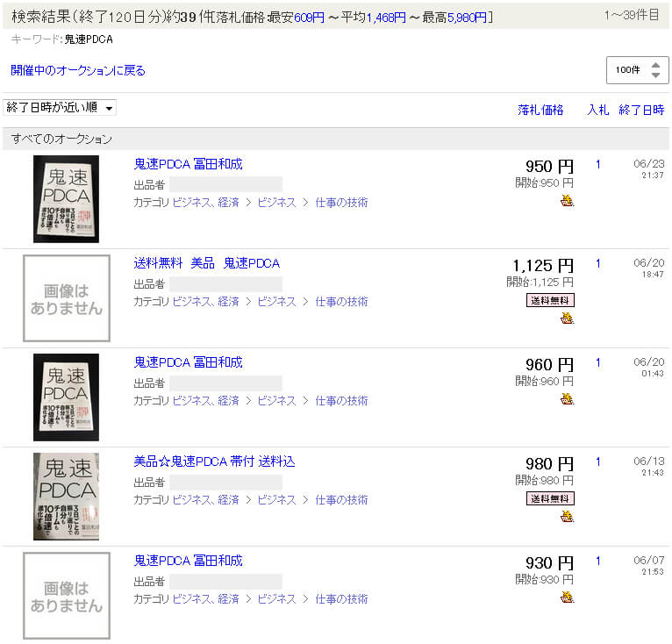Open the 100件 per-page selector
Screen dimensions: 672x644
tap(637, 70)
